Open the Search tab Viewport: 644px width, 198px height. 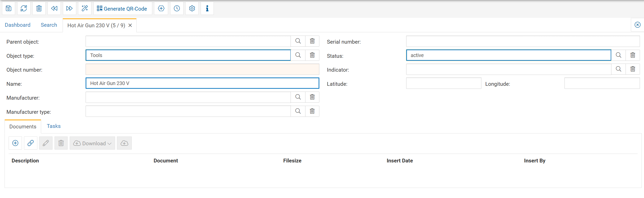[49, 25]
